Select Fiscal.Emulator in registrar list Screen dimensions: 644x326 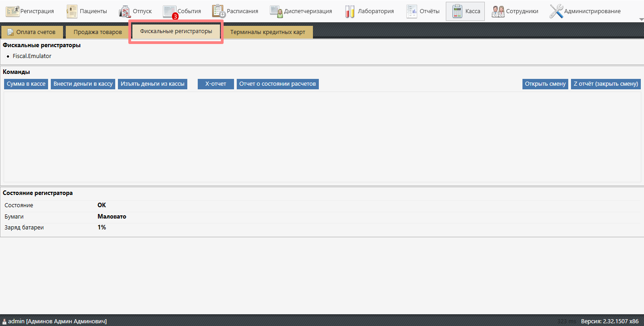tap(32, 56)
